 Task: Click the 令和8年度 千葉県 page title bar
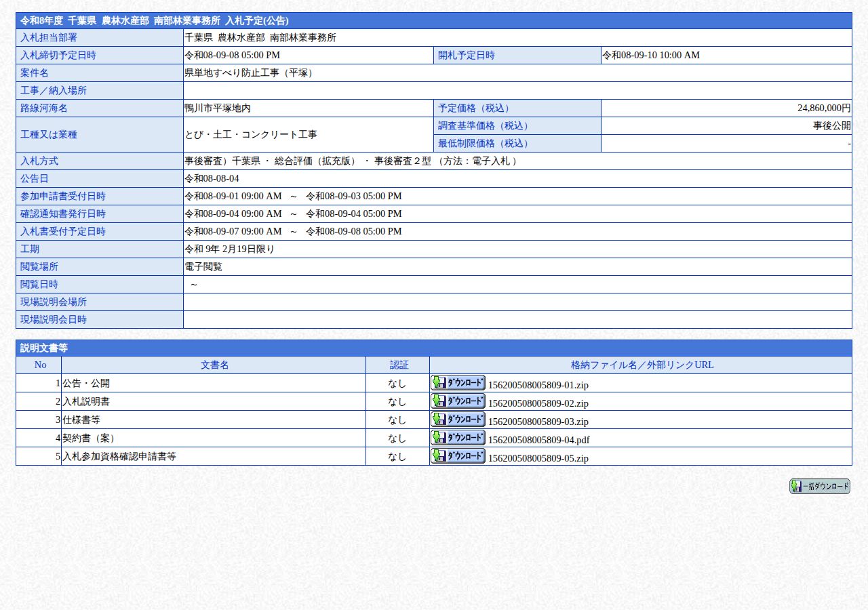pos(434,21)
